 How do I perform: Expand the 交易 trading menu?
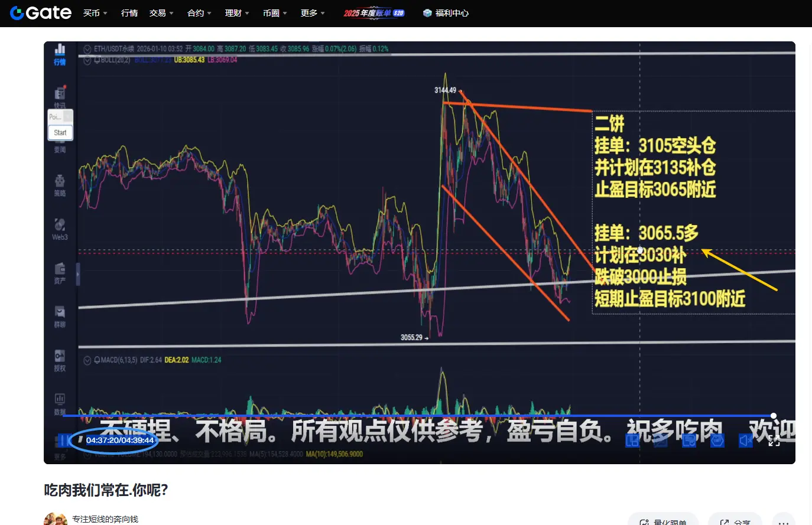point(161,13)
